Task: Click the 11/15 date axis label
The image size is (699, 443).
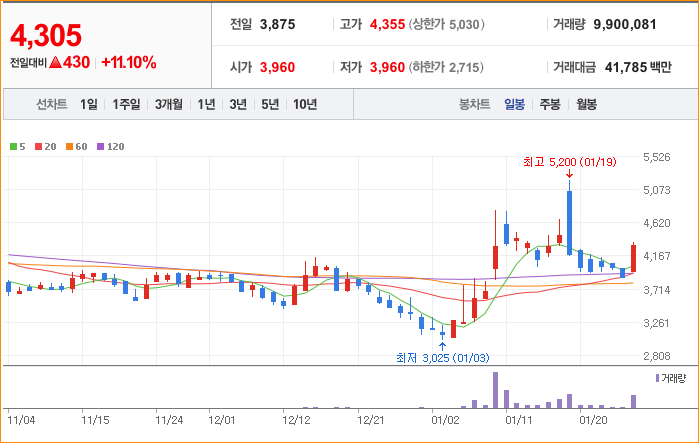Action: [x=95, y=420]
